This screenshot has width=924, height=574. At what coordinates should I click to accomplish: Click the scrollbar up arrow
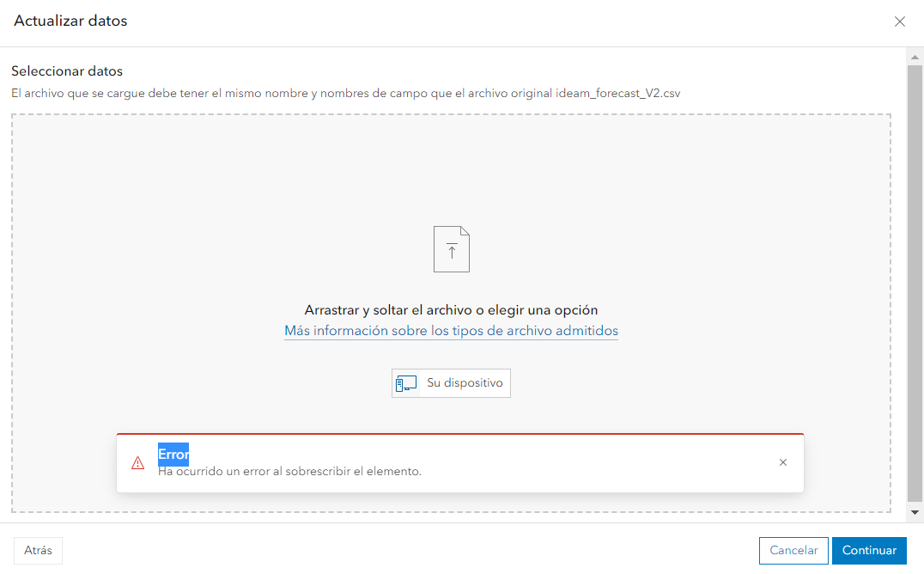[x=915, y=58]
